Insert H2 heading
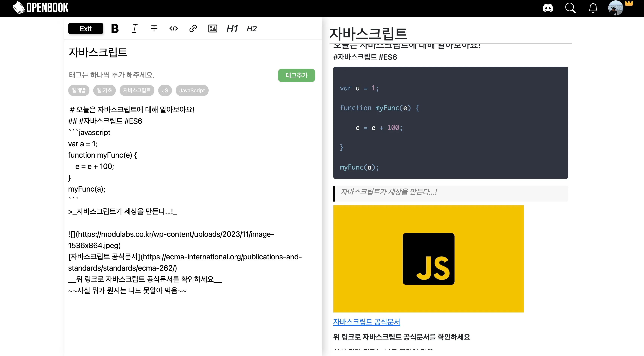The image size is (644, 356). [x=252, y=28]
